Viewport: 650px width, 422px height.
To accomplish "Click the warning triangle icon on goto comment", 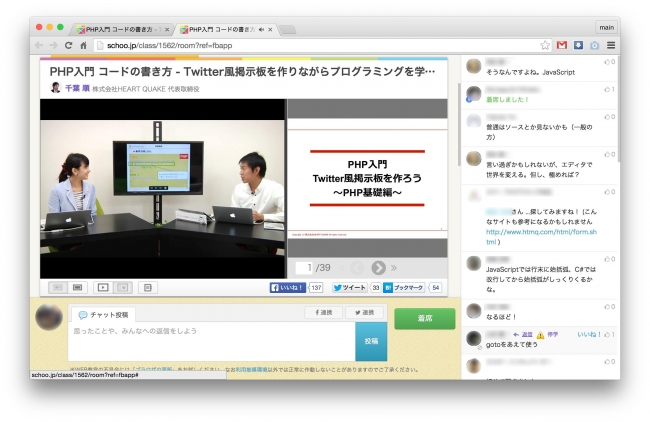I will (x=541, y=335).
